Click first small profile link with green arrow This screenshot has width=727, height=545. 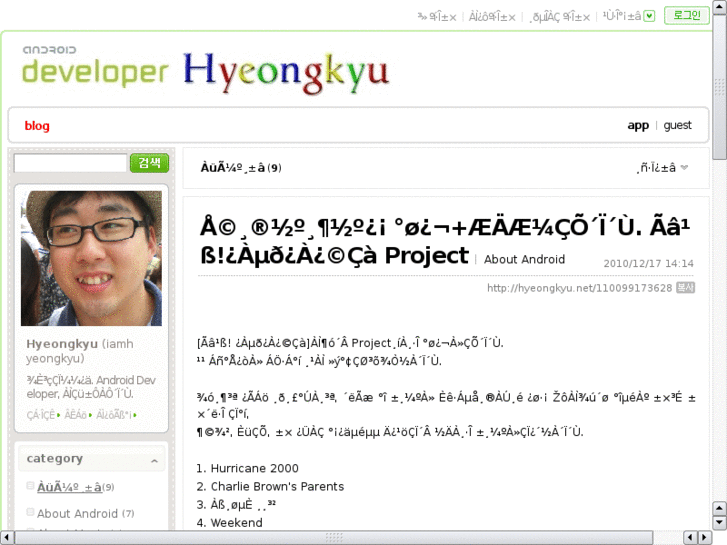tap(43, 415)
